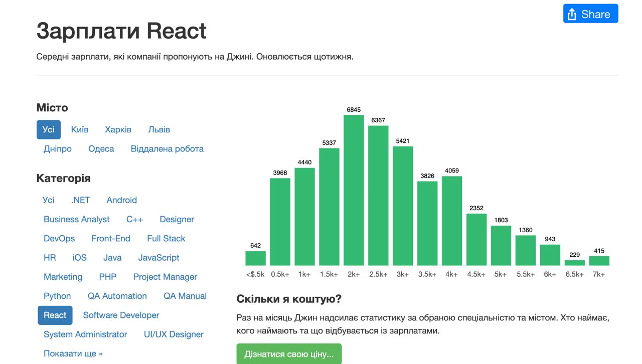The image size is (642, 364).
Task: Choose Львів city filter
Action: point(159,129)
